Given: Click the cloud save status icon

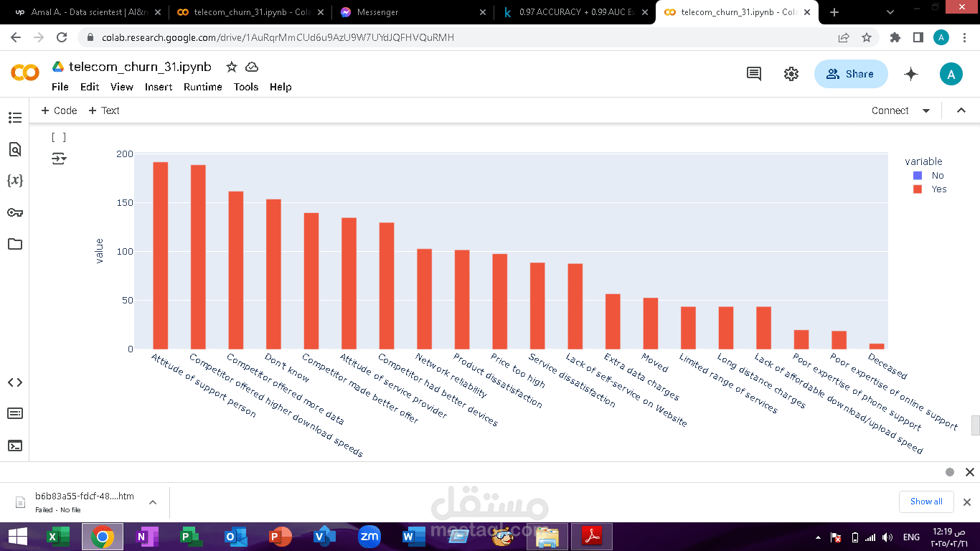Looking at the screenshot, I should click(252, 67).
